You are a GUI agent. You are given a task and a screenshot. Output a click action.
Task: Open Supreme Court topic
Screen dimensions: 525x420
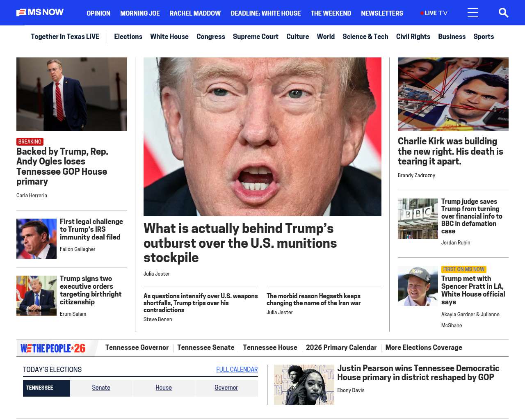pyautogui.click(x=256, y=37)
